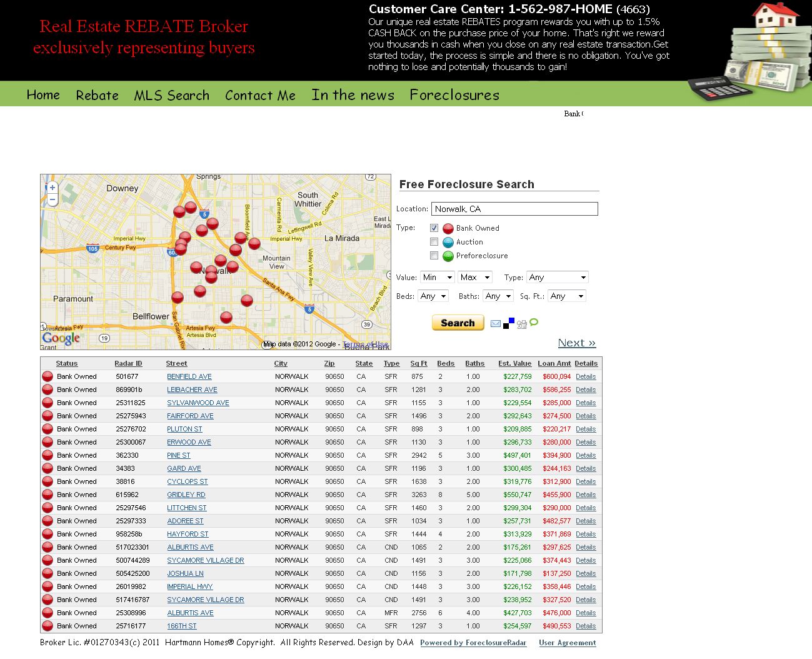Select the southernmost red map marker
The image size is (812, 659).
226,317
